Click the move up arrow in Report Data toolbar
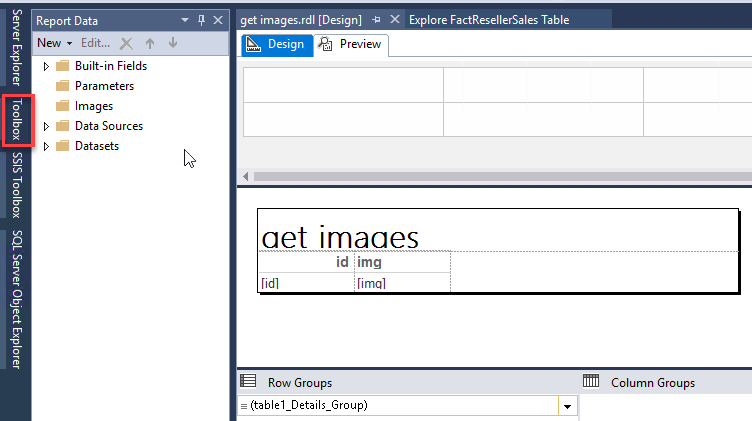The width and height of the screenshot is (752, 421). click(x=150, y=43)
